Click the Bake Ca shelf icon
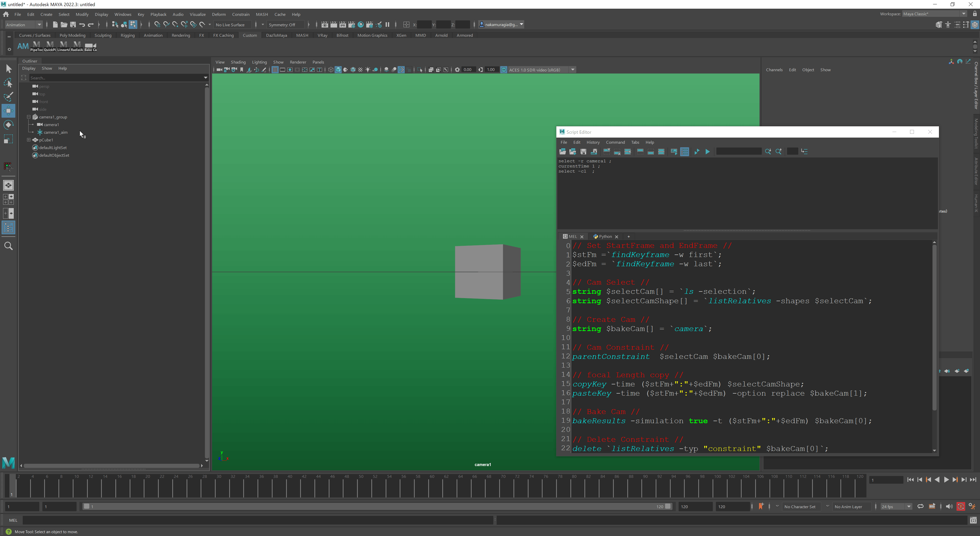Viewport: 980px width, 536px height. tap(90, 46)
